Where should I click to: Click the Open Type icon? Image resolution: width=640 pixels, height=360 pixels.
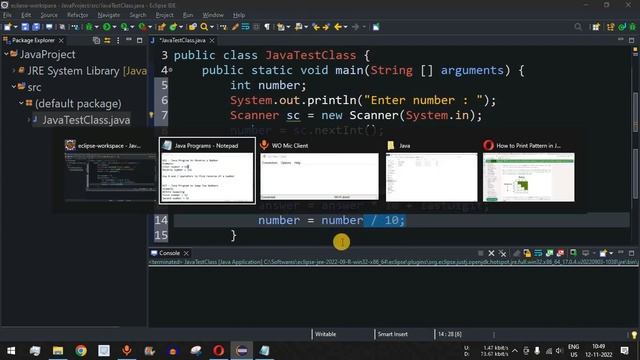193,27
